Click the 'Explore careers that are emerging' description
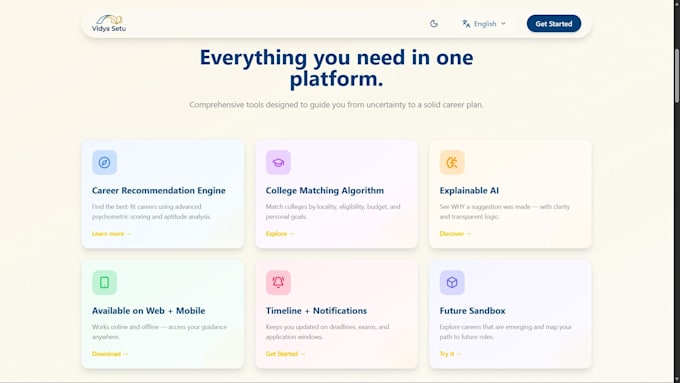 tap(506, 332)
